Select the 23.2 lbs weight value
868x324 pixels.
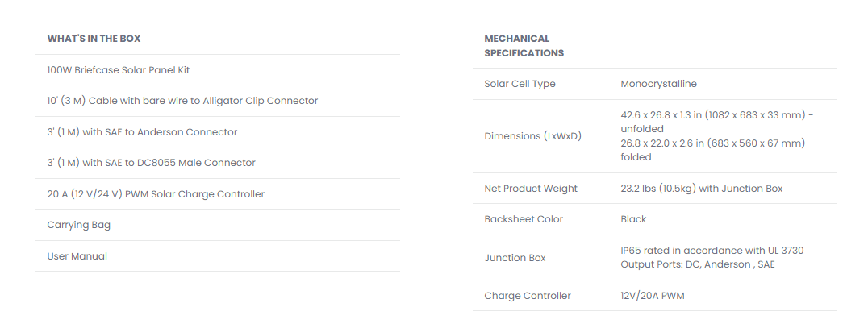[701, 189]
